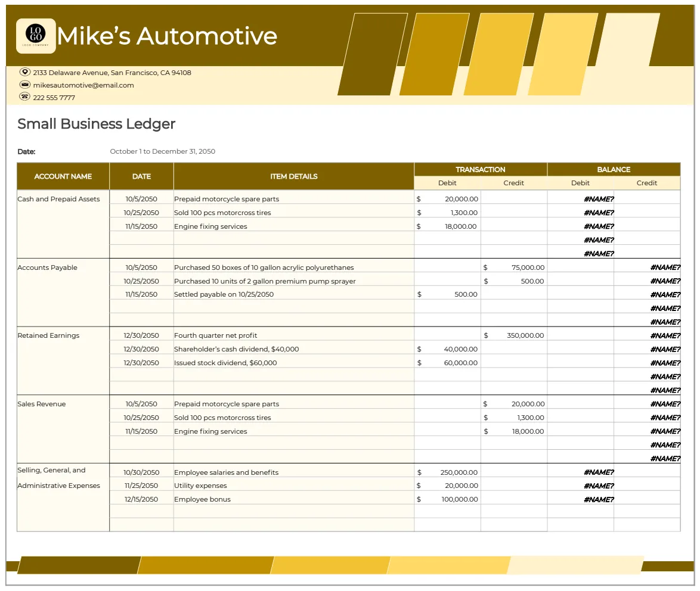Click the 18,000.00 debit for Engine fixing services
The width and height of the screenshot is (700, 591).
point(447,226)
